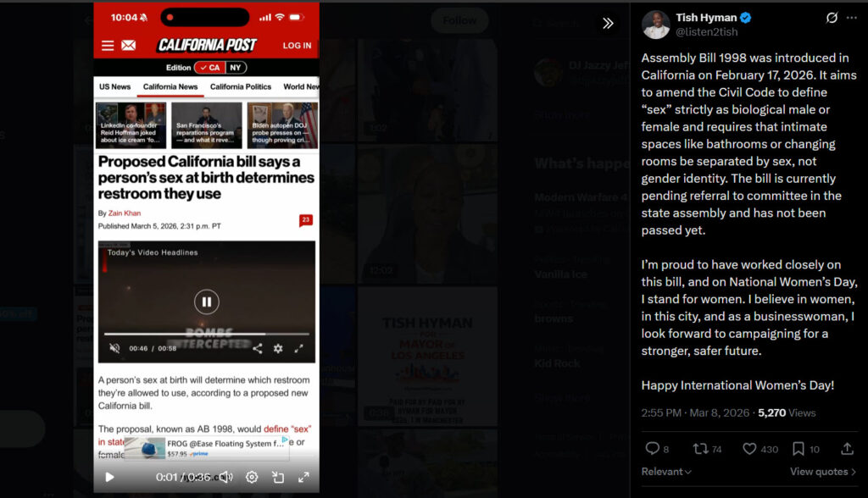Open tweet video settings gear

(252, 477)
